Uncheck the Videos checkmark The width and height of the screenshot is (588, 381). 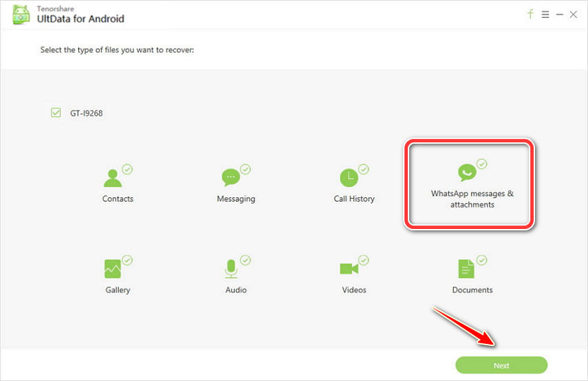click(x=363, y=260)
